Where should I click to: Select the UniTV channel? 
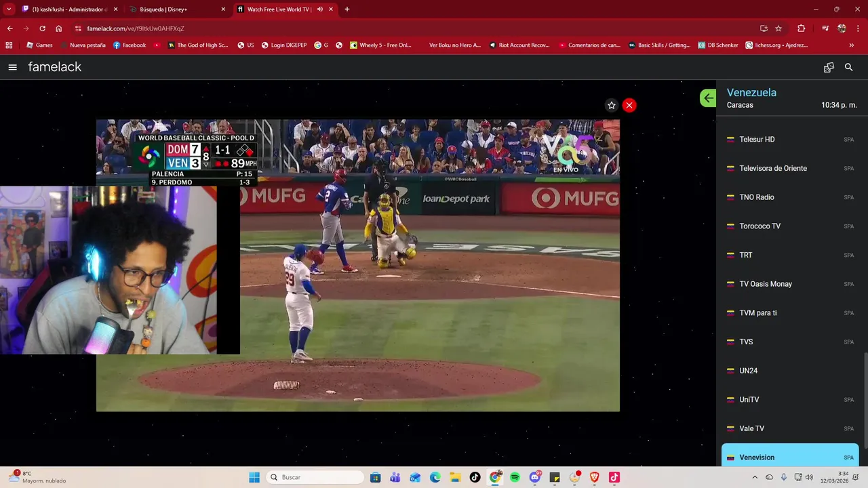click(x=790, y=399)
